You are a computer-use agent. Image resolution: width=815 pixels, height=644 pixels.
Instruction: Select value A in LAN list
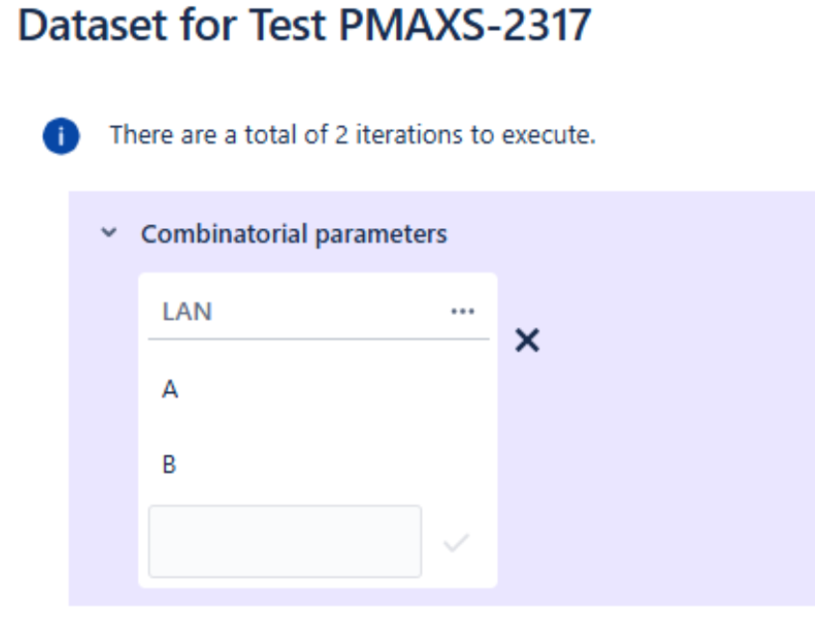click(x=171, y=390)
